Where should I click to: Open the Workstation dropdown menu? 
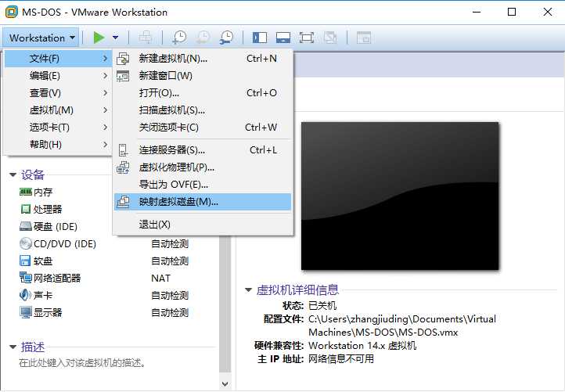click(x=41, y=38)
